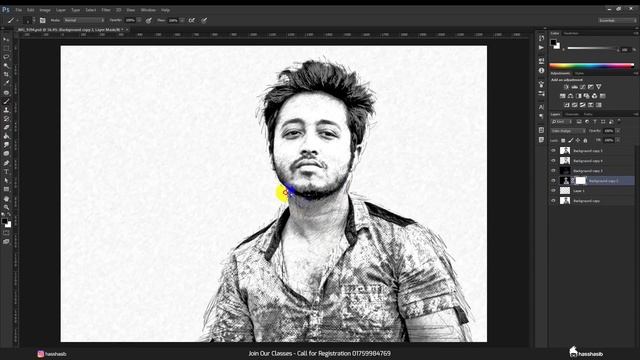The height and width of the screenshot is (360, 640).
Task: Select the Eraser tool
Action: pos(6,127)
